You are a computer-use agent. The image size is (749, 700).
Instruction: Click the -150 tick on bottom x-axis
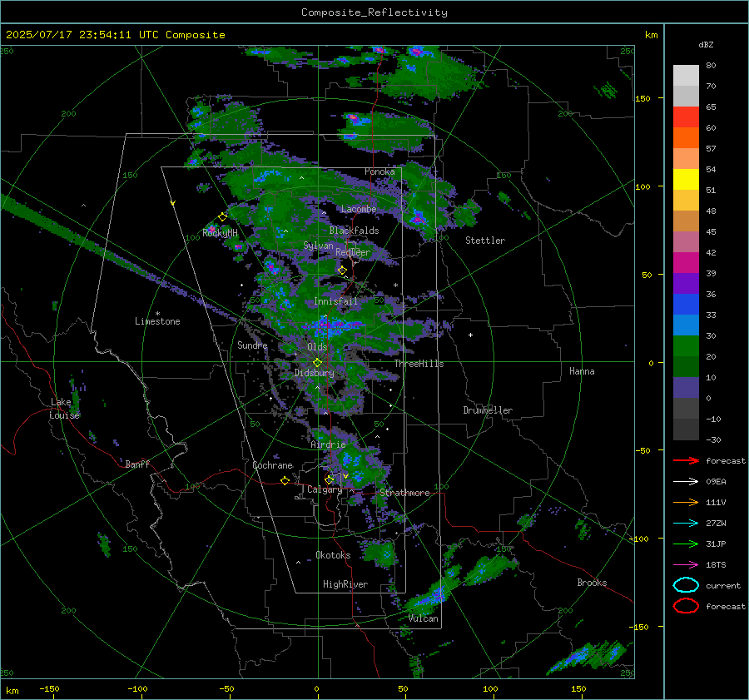pyautogui.click(x=49, y=688)
